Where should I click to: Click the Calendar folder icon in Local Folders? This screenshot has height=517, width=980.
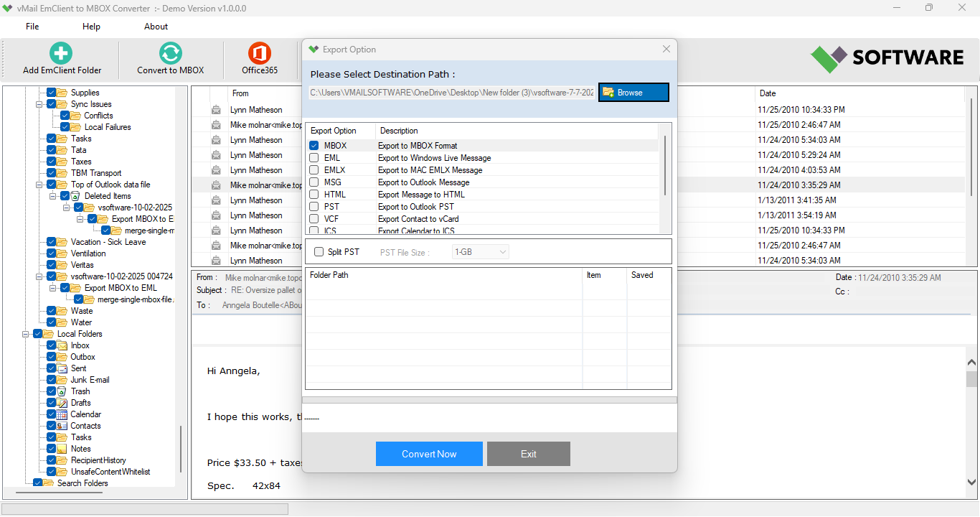click(x=62, y=414)
